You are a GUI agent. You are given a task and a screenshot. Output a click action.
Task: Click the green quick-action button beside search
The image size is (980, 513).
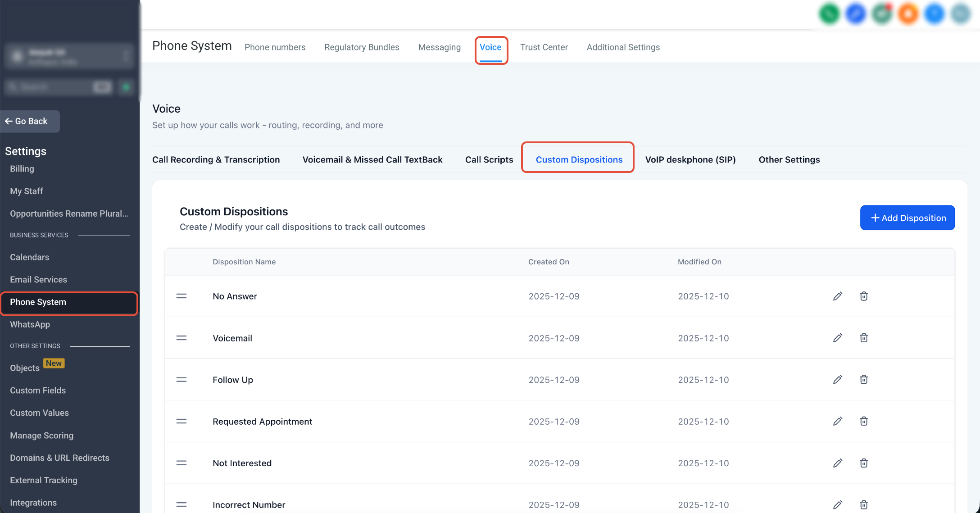pos(126,87)
